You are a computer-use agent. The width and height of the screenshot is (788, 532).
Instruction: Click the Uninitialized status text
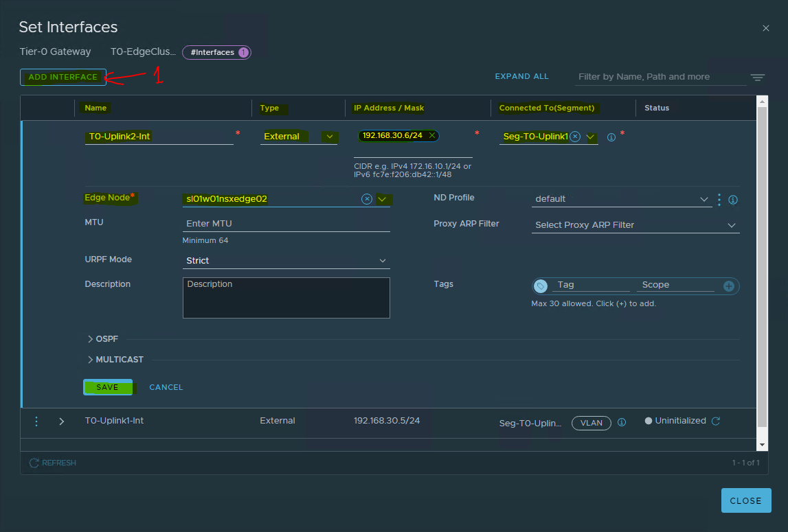(x=680, y=421)
